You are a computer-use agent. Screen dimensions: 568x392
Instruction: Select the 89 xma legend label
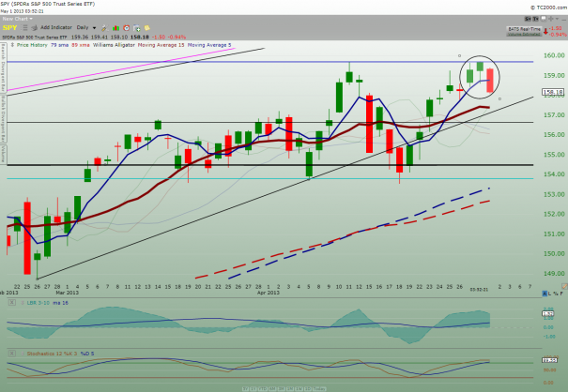tap(81, 45)
